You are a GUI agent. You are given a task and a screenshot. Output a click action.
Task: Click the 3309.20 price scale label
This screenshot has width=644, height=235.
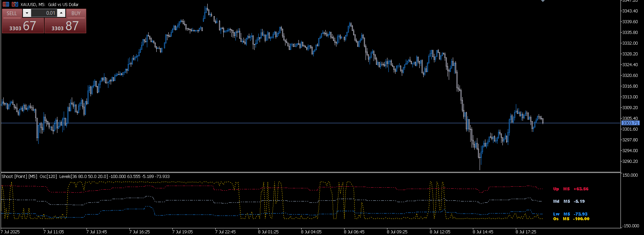[x=630, y=108]
